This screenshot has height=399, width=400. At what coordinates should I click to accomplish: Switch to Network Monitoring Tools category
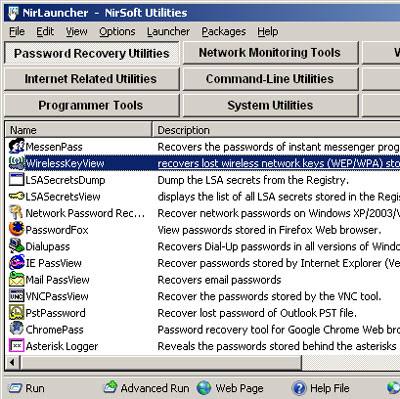(x=270, y=53)
